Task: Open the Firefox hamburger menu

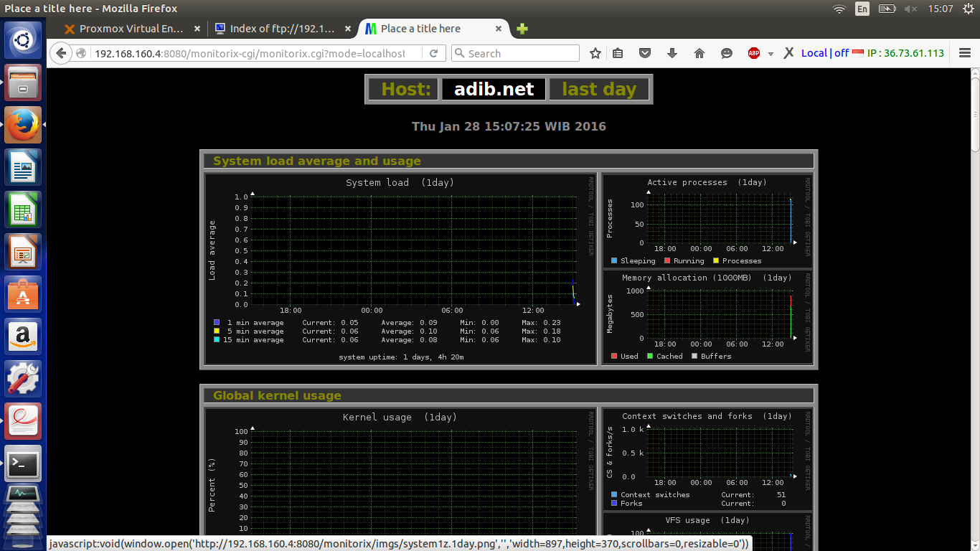Action: point(965,53)
